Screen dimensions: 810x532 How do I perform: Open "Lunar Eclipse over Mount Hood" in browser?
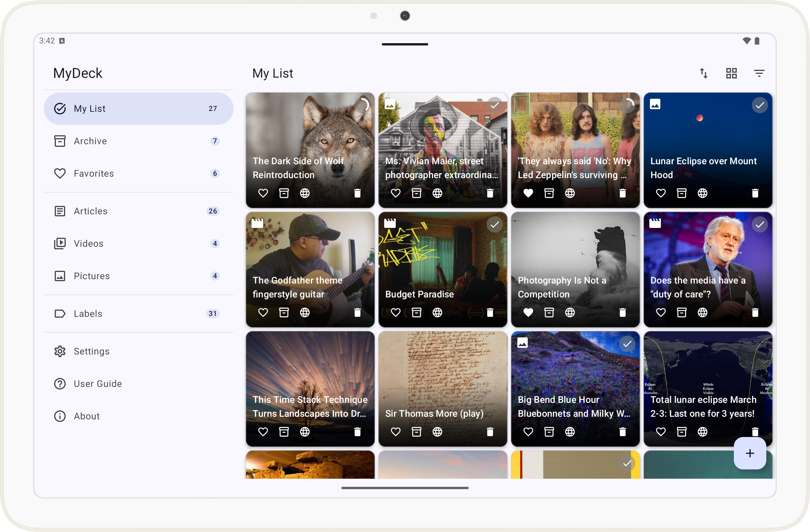point(703,193)
